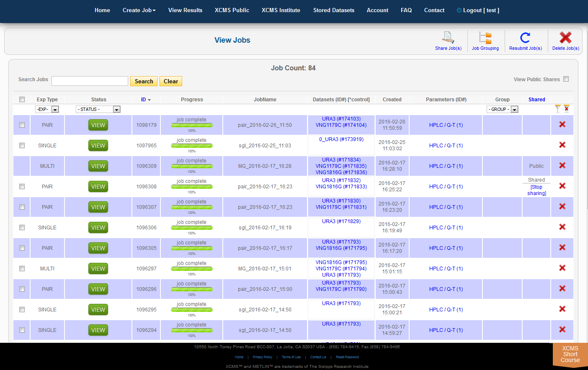Viewport: 588px width, 370px height.
Task: Check the box for job 1096306
Action: 22,228
